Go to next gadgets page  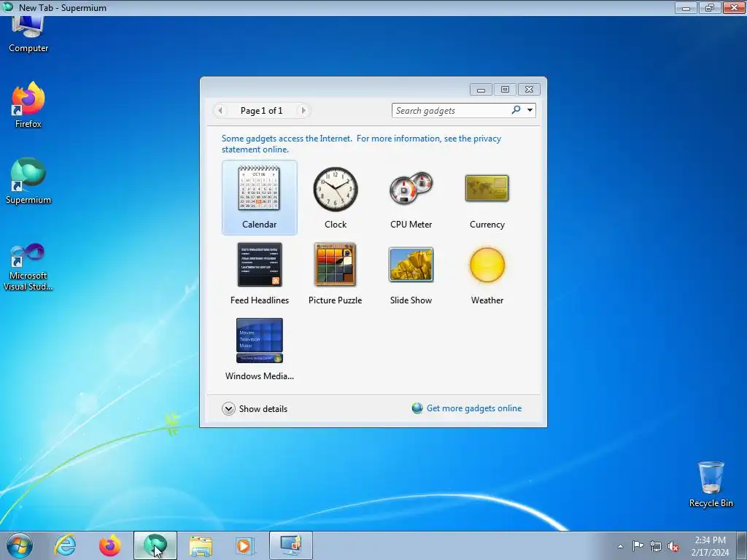(x=303, y=111)
